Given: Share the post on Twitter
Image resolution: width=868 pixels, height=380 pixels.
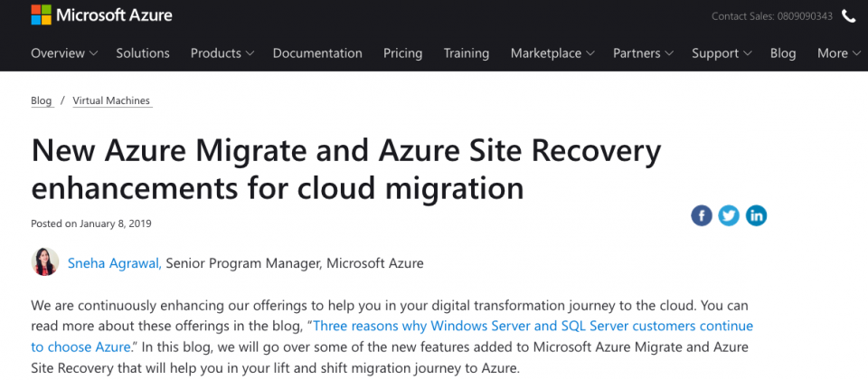Looking at the screenshot, I should pos(729,215).
